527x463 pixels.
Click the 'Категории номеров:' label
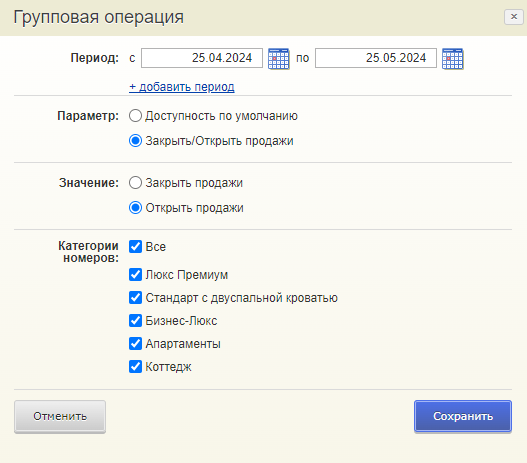[x=88, y=252]
